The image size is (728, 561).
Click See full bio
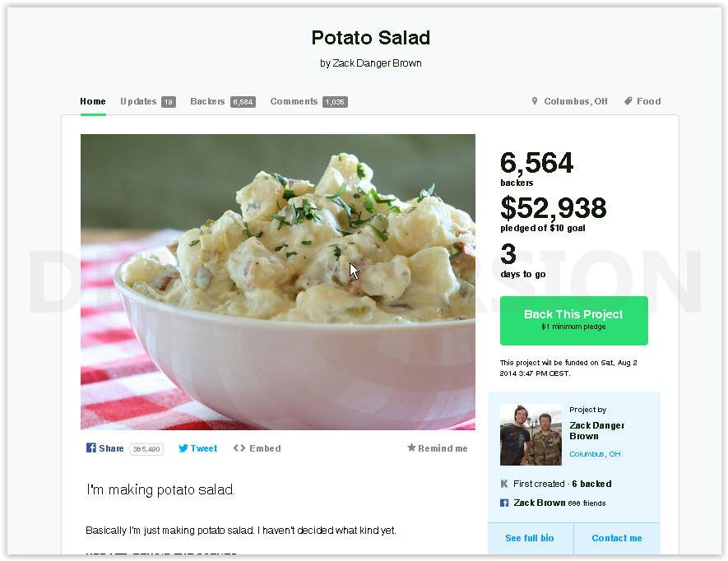point(530,538)
